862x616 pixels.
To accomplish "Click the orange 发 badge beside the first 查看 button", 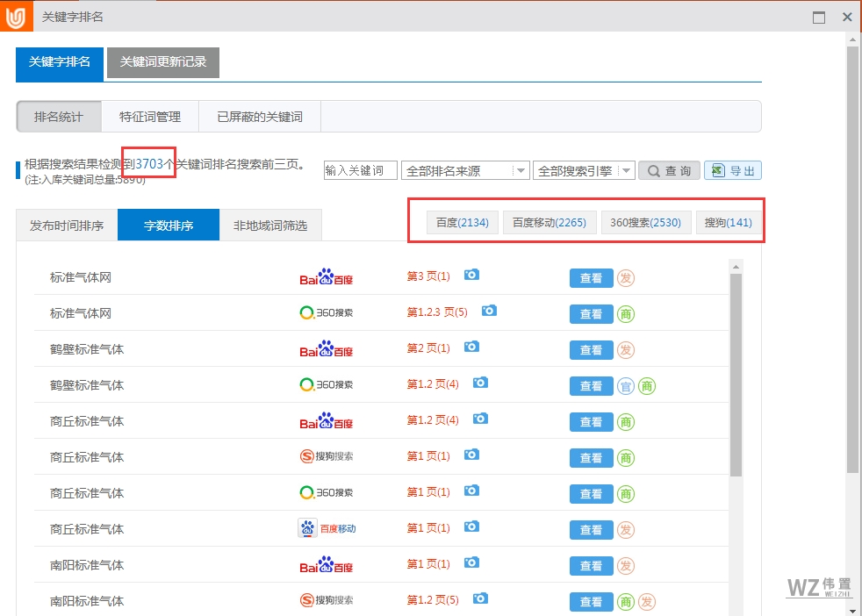I will (626, 277).
